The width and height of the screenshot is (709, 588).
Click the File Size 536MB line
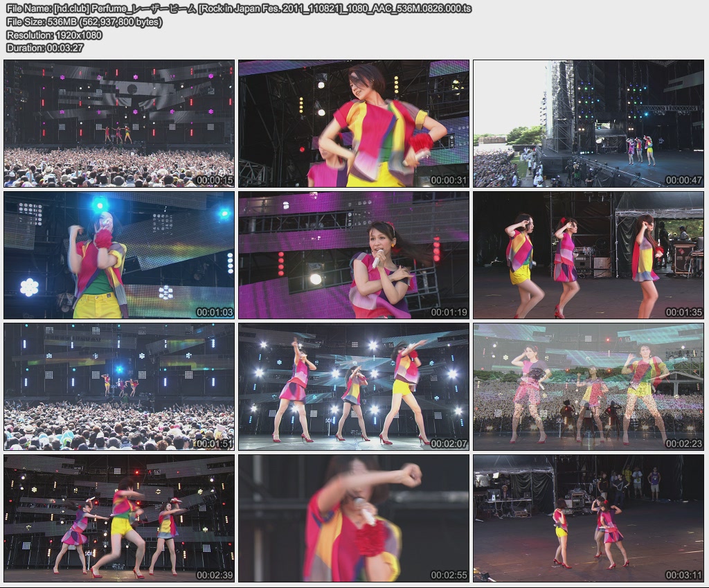(x=84, y=21)
